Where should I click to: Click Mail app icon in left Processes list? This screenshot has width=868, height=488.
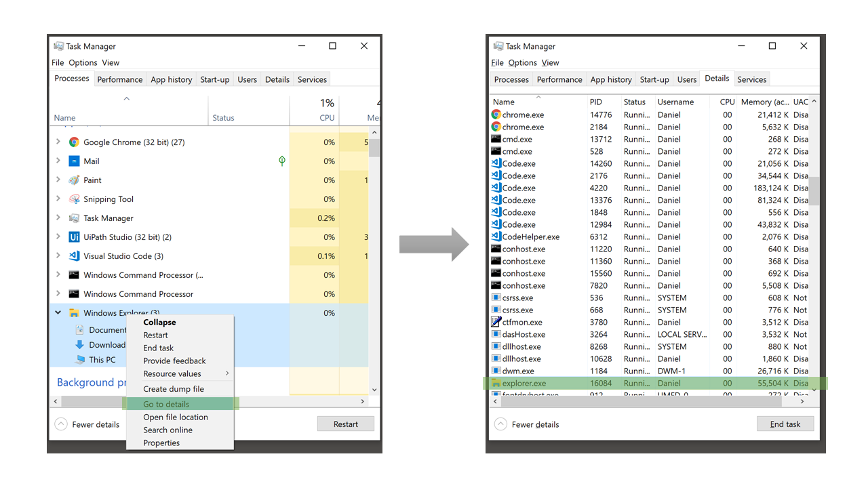tap(74, 161)
